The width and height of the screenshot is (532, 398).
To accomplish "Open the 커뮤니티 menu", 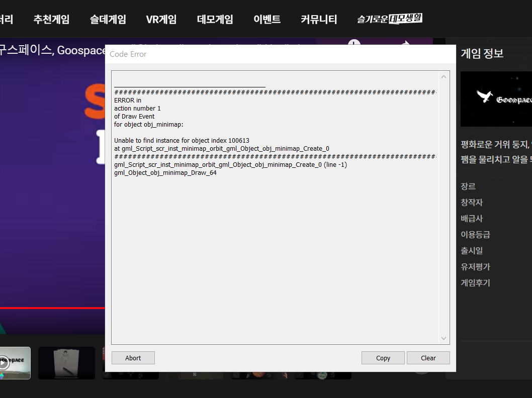I will [x=319, y=20].
